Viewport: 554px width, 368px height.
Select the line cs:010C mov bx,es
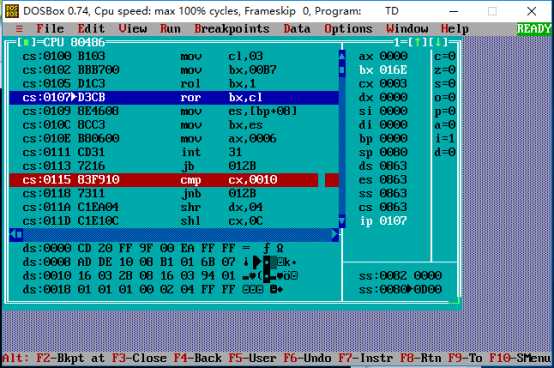coord(174,125)
